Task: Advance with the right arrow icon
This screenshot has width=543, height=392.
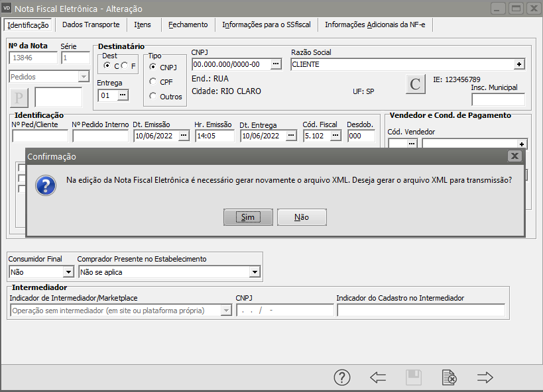Action: click(x=485, y=377)
